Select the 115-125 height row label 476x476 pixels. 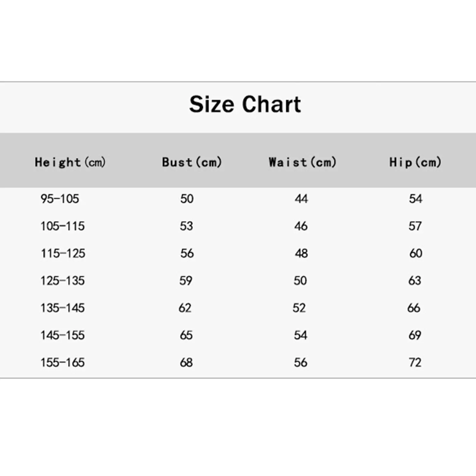63,253
